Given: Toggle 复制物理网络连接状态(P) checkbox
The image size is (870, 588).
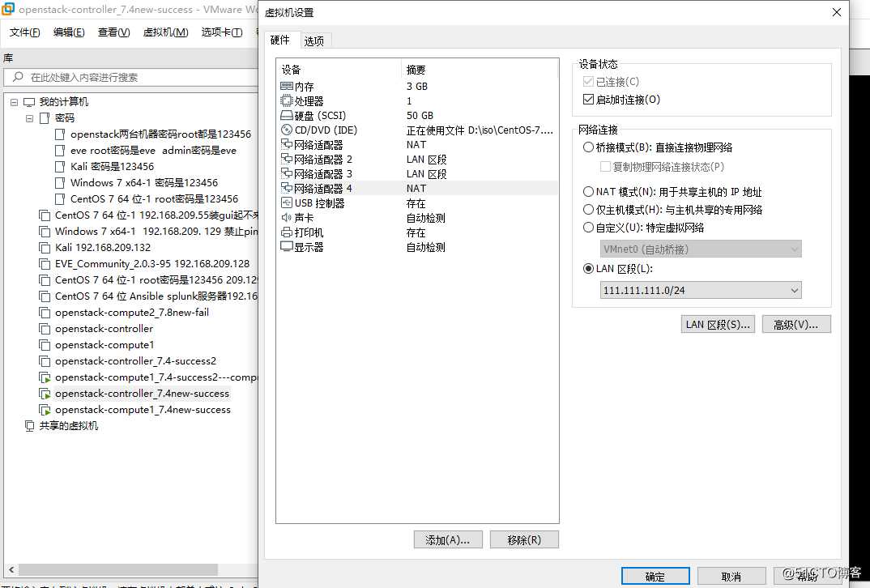Looking at the screenshot, I should pos(605,166).
